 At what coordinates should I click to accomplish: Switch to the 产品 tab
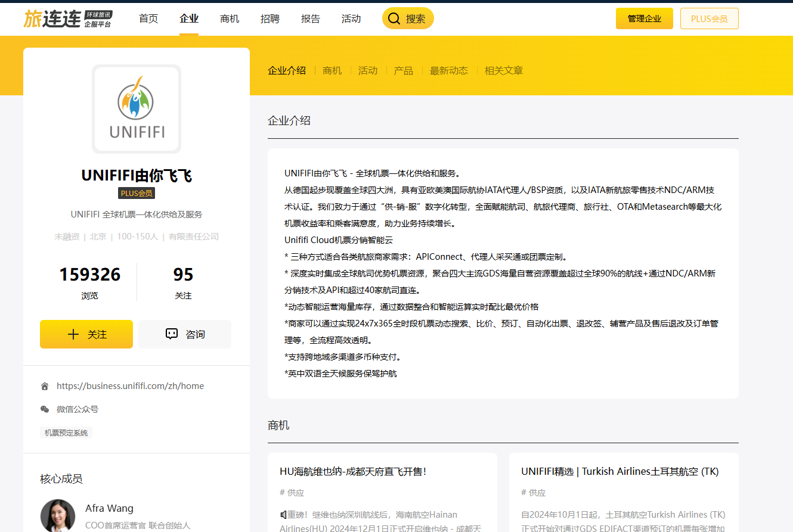(x=404, y=70)
